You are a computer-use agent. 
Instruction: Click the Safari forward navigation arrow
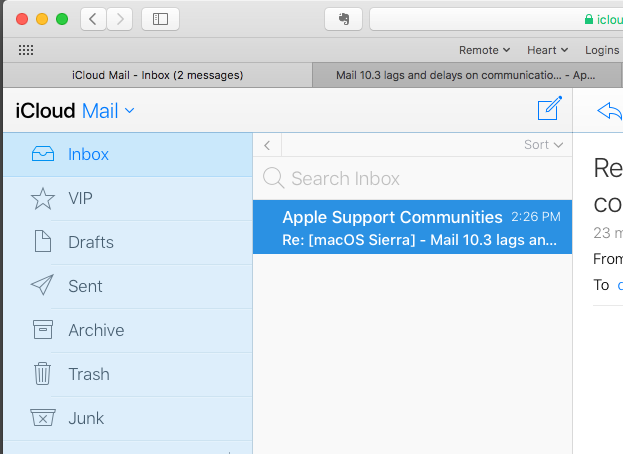click(120, 19)
